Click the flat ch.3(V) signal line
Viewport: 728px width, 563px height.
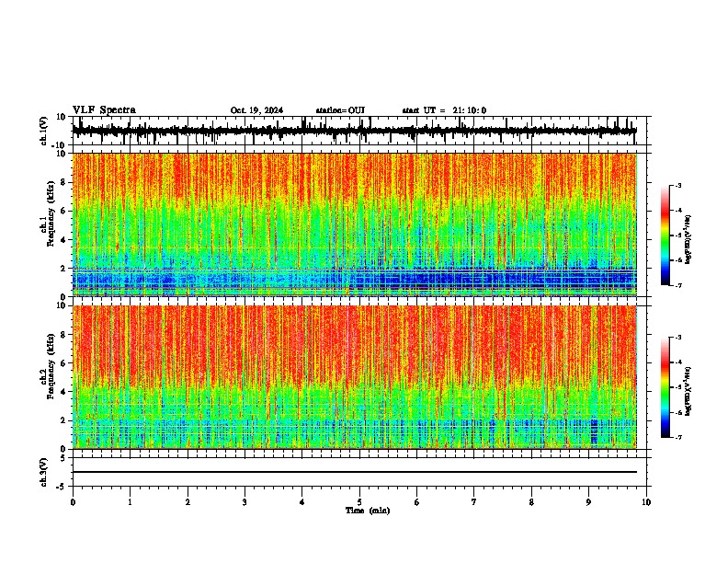pos(354,472)
